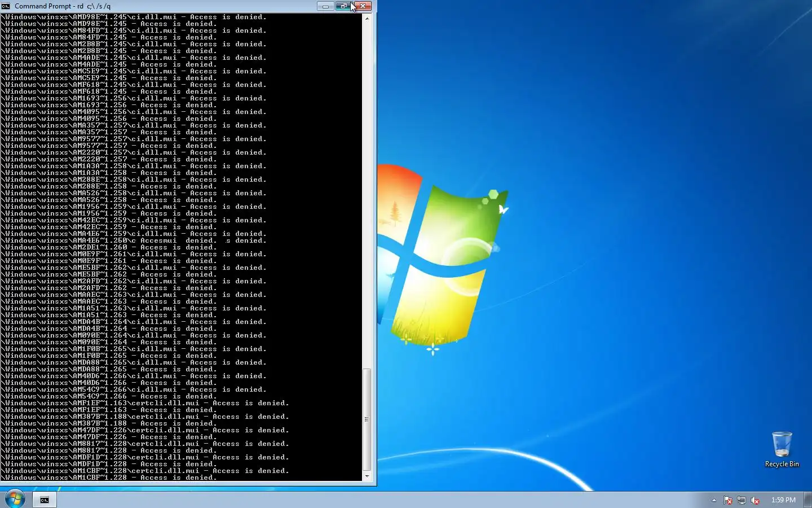The image size is (812, 508).
Task: Click the AM2B8B~1.245\ci.dll.mui access denied line
Action: point(134,44)
